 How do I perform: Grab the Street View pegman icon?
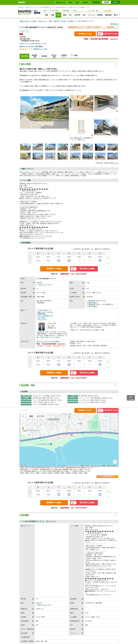point(23,428)
